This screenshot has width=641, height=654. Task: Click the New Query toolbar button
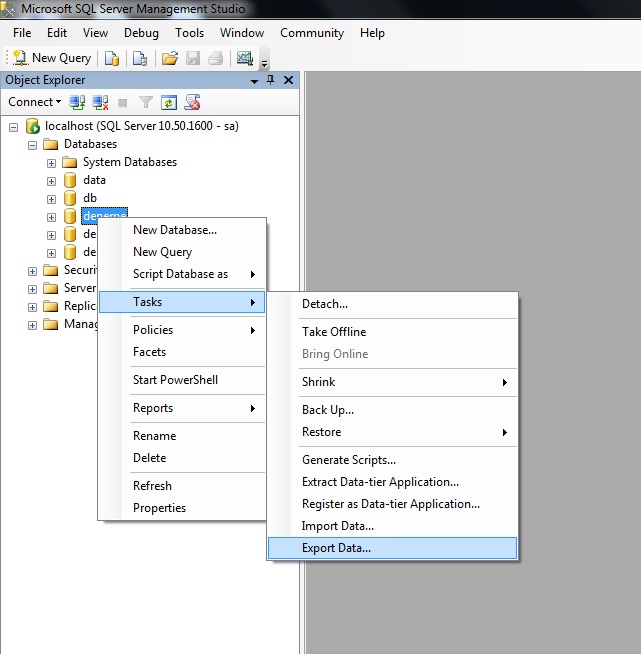coord(52,58)
